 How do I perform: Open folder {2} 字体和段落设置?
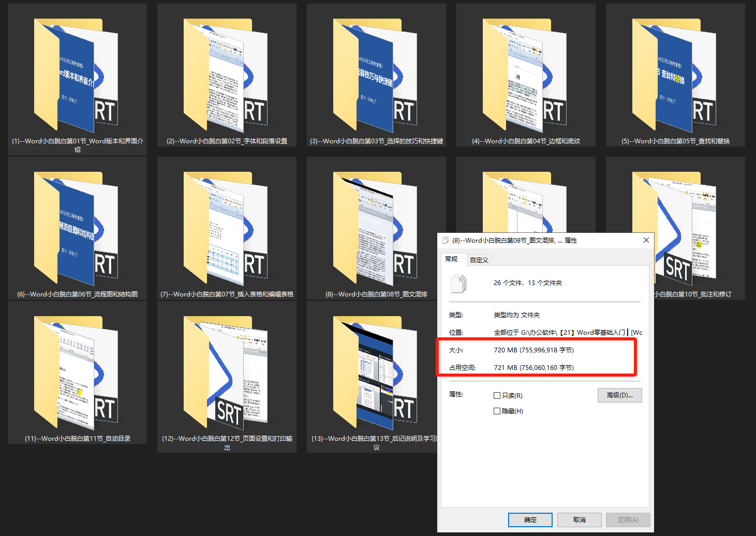(226, 75)
